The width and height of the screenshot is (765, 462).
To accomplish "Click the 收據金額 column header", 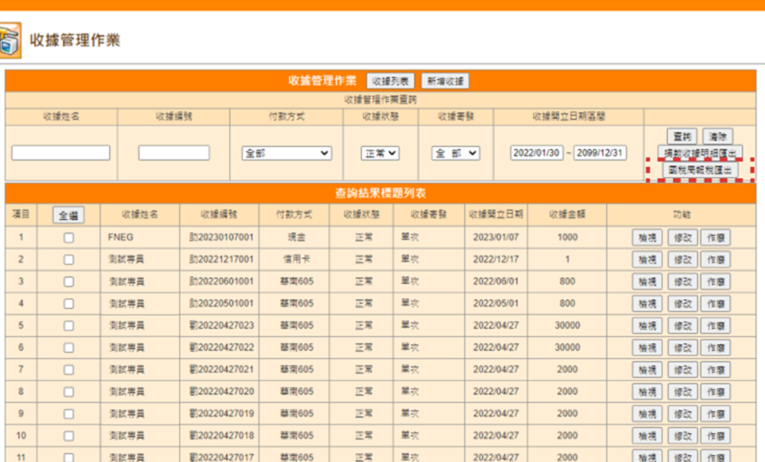I will coord(567,214).
